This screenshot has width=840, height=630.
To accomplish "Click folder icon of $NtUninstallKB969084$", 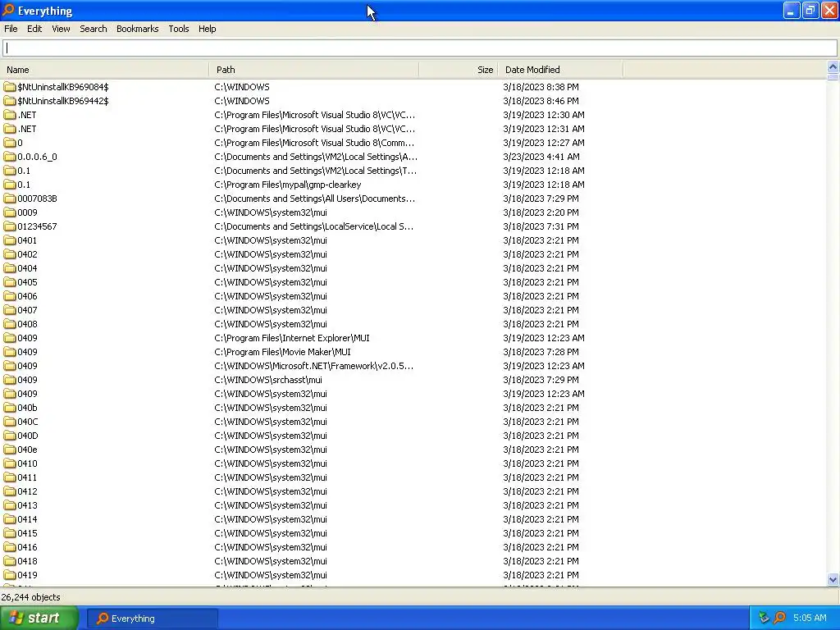I will click(x=10, y=87).
